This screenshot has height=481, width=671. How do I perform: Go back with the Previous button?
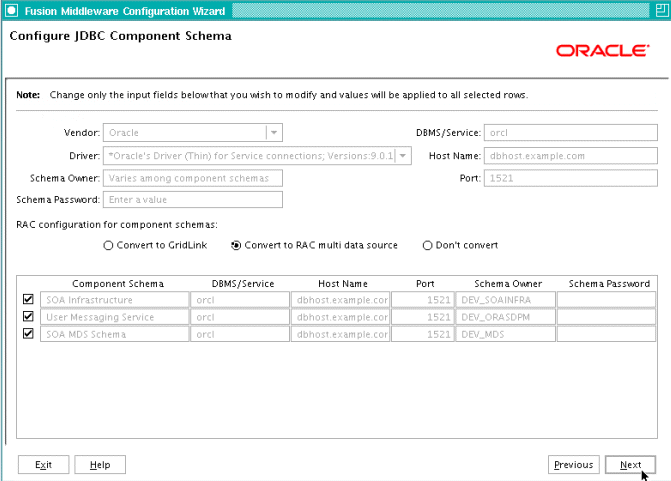573,465
